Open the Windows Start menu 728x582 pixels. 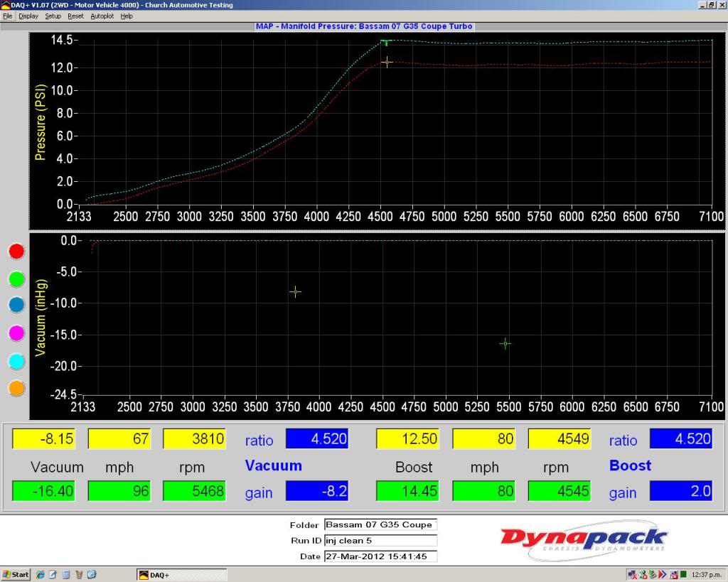16,575
